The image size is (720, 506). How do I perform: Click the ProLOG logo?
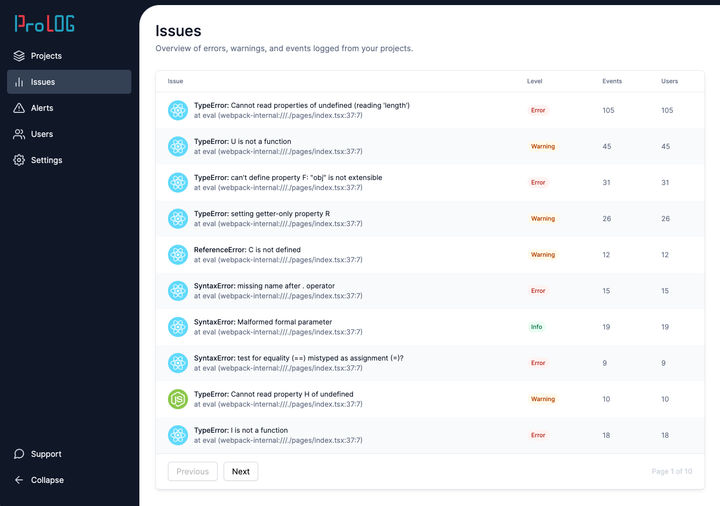tap(44, 23)
